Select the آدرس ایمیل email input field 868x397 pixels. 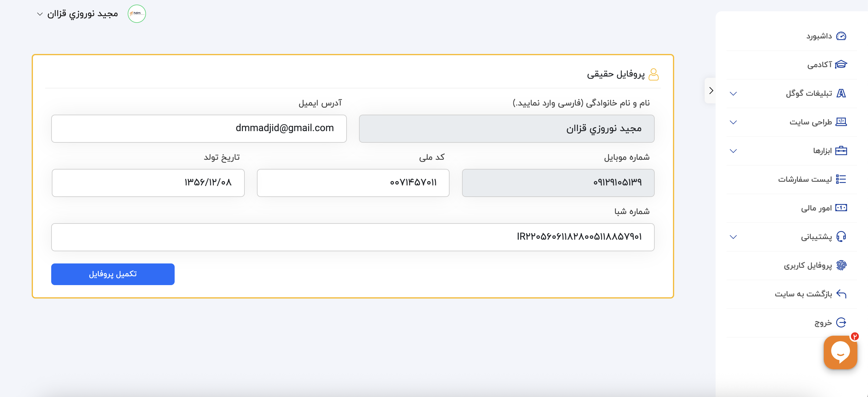click(199, 129)
